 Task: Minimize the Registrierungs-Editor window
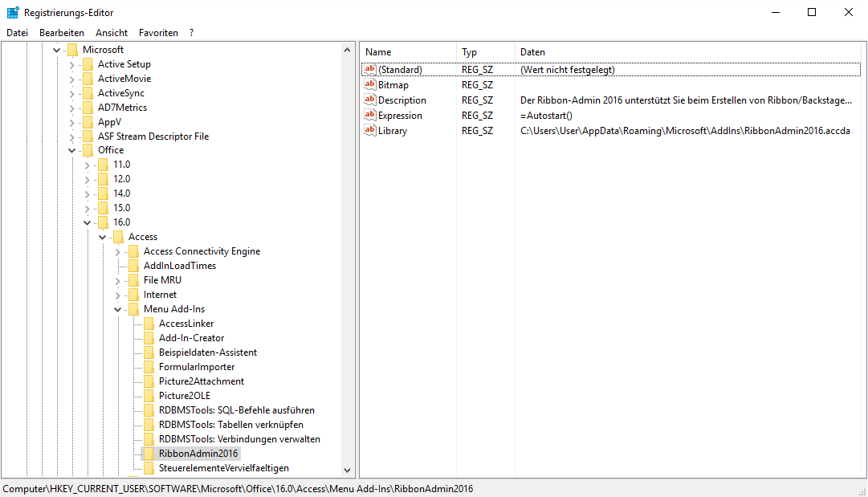click(776, 12)
